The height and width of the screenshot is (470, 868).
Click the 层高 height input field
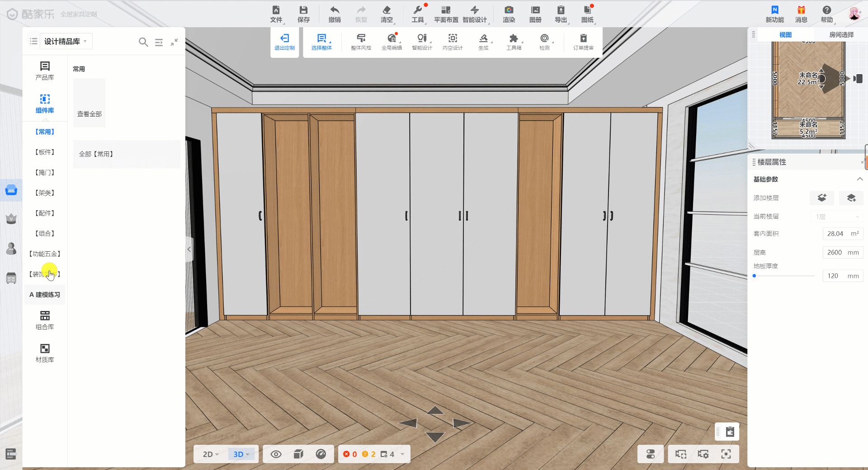[835, 253]
